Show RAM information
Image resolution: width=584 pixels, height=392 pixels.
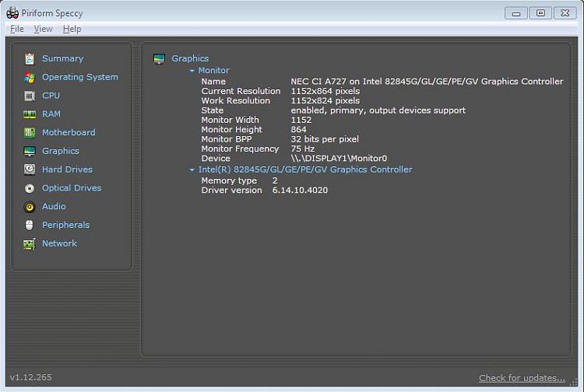click(51, 114)
